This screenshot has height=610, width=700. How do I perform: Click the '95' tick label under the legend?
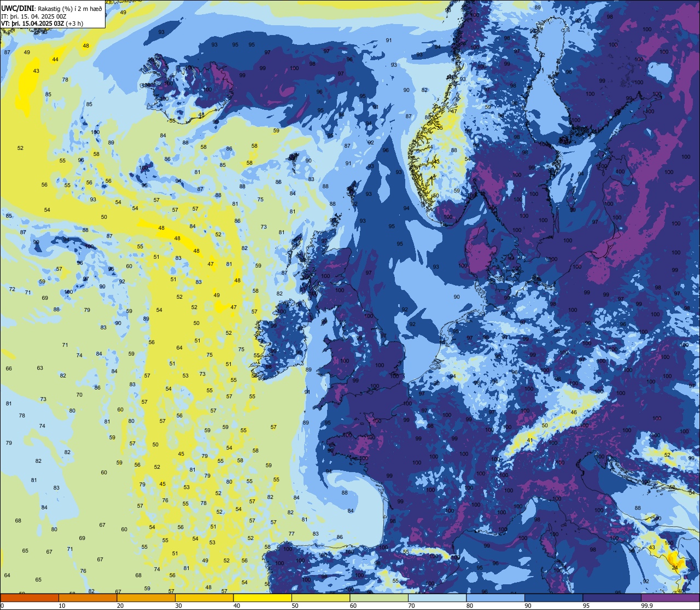pyautogui.click(x=586, y=606)
